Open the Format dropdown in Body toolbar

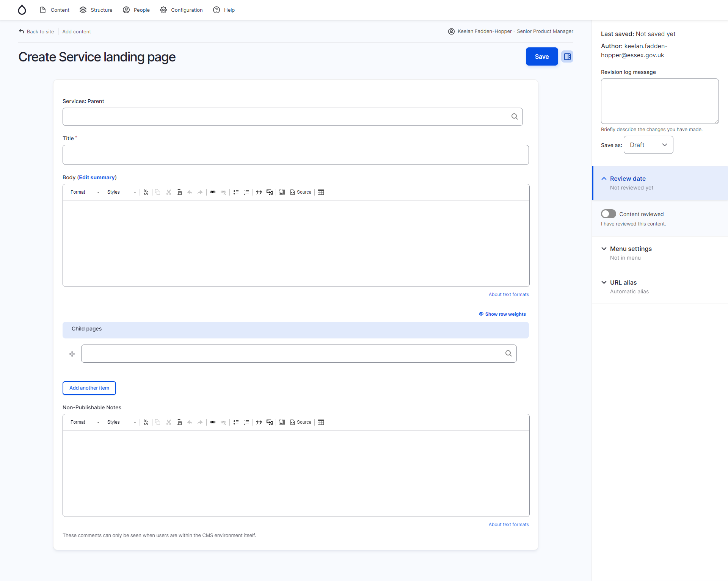point(83,192)
